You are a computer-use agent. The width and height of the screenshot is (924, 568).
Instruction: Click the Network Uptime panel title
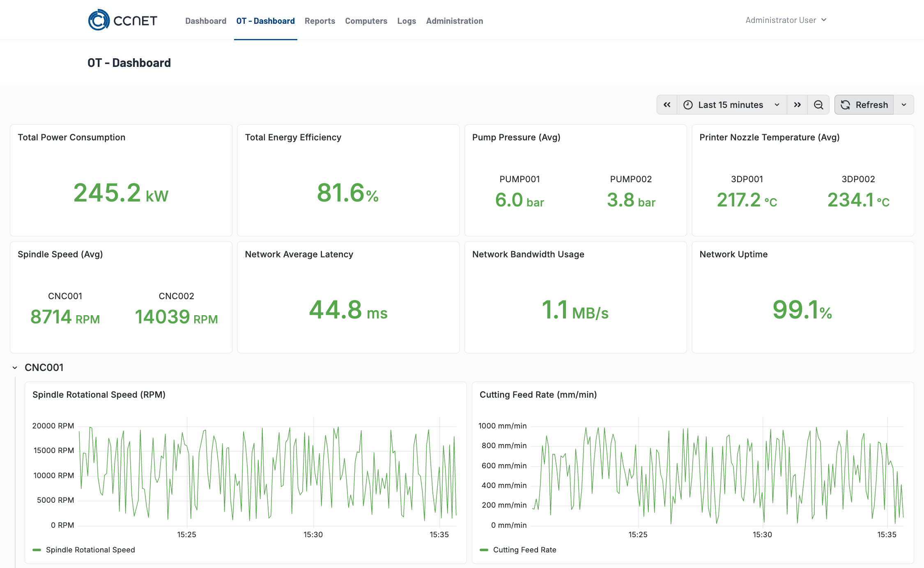(x=733, y=254)
